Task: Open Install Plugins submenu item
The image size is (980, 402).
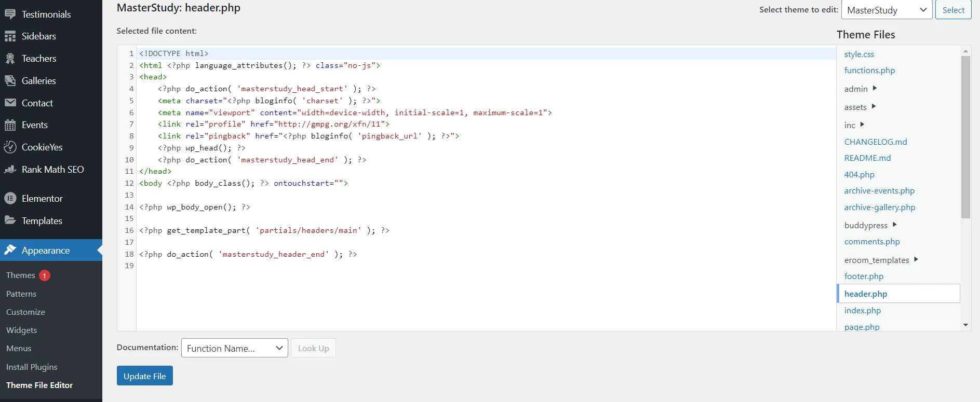Action: [x=32, y=367]
